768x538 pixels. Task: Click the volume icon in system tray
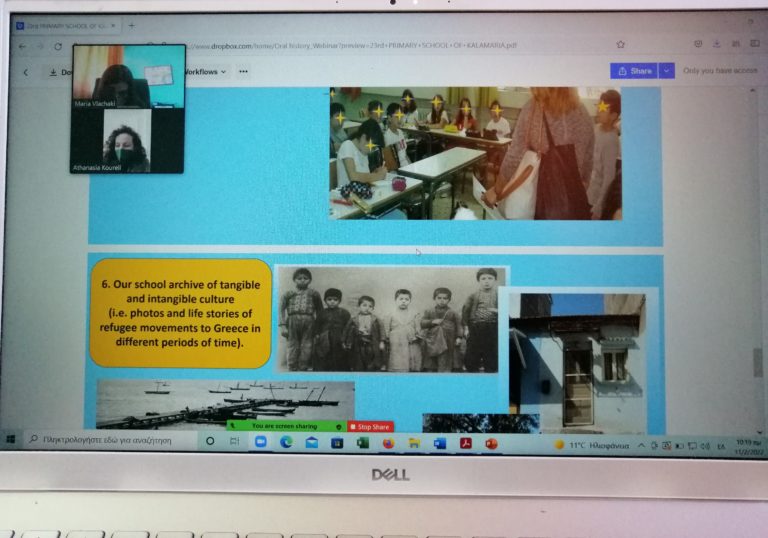point(705,446)
